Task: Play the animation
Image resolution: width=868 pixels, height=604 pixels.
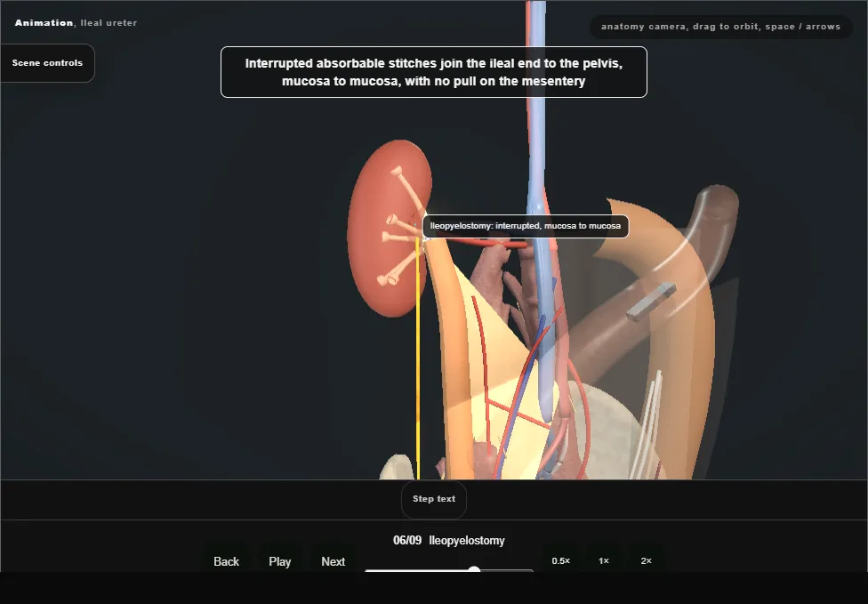Action: tap(280, 560)
